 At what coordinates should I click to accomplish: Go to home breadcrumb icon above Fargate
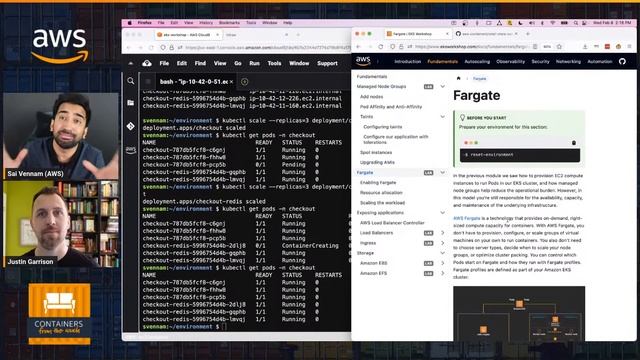458,78
